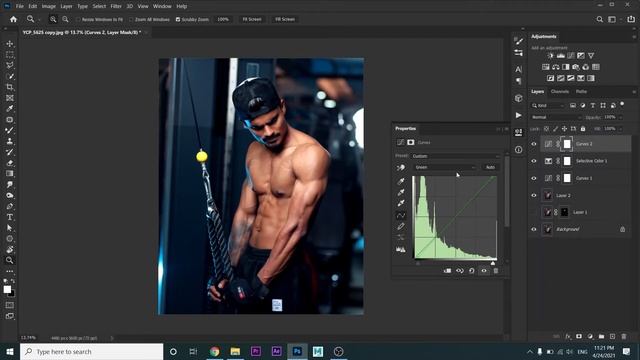Open the channel dropdown showing Green
This screenshot has width=640, height=360.
click(445, 167)
